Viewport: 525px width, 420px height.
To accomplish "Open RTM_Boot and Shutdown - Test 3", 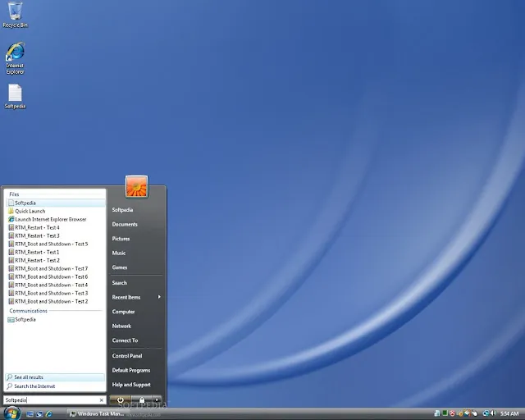I will click(56, 293).
